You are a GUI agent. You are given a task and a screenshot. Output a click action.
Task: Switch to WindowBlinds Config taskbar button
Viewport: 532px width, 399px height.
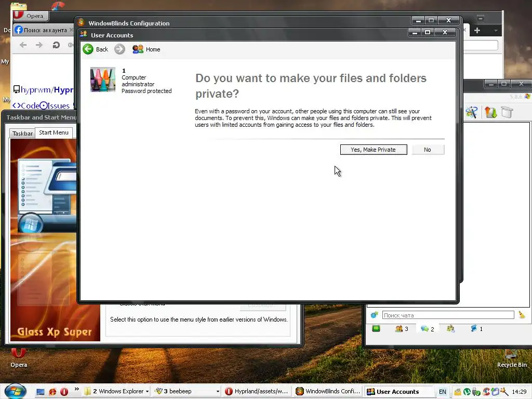pos(327,391)
